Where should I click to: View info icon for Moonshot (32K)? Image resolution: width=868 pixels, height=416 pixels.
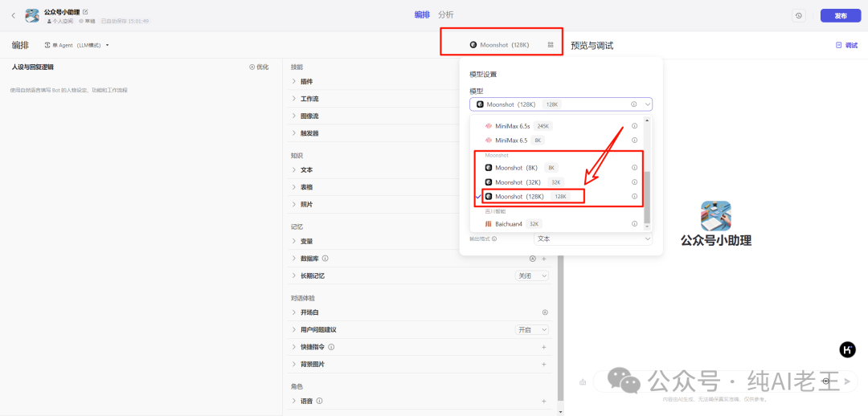click(634, 181)
